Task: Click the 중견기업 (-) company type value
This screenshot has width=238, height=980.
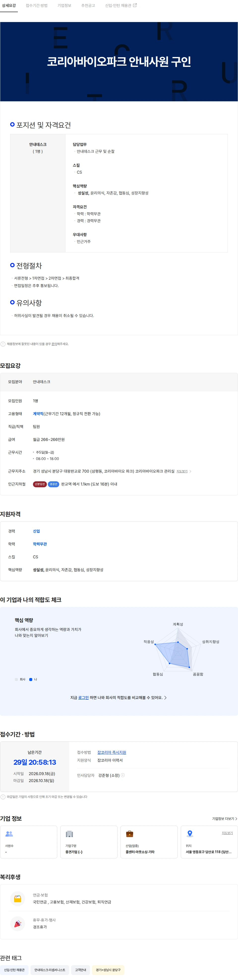Action: click(x=74, y=852)
